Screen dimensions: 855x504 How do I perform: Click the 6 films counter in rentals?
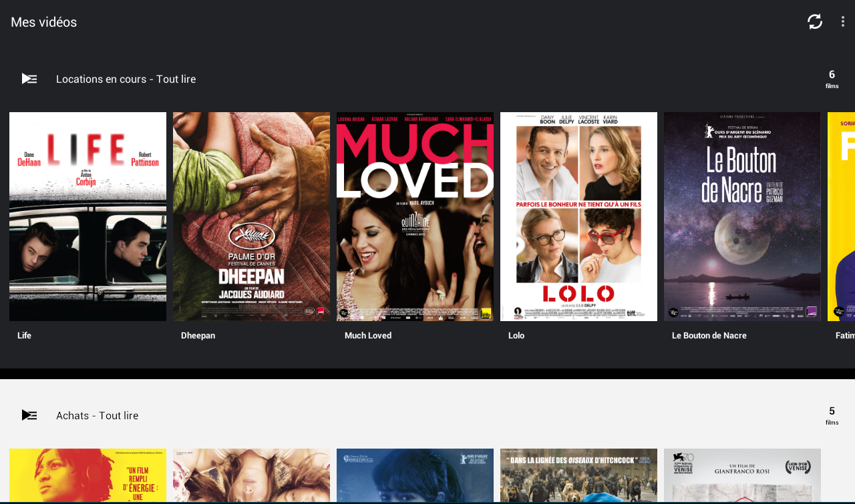point(832,79)
